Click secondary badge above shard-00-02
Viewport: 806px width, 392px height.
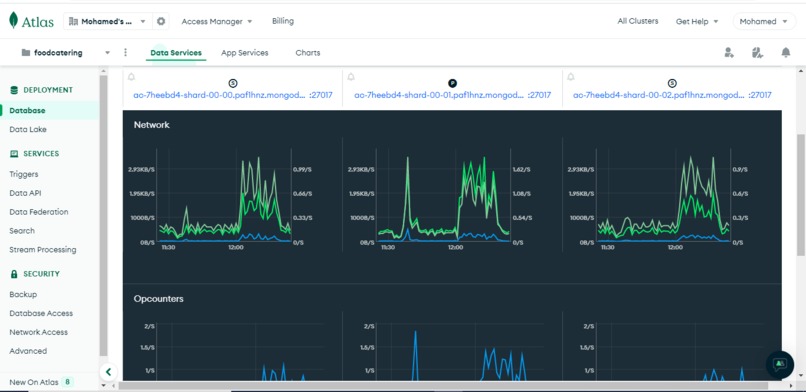tap(672, 83)
